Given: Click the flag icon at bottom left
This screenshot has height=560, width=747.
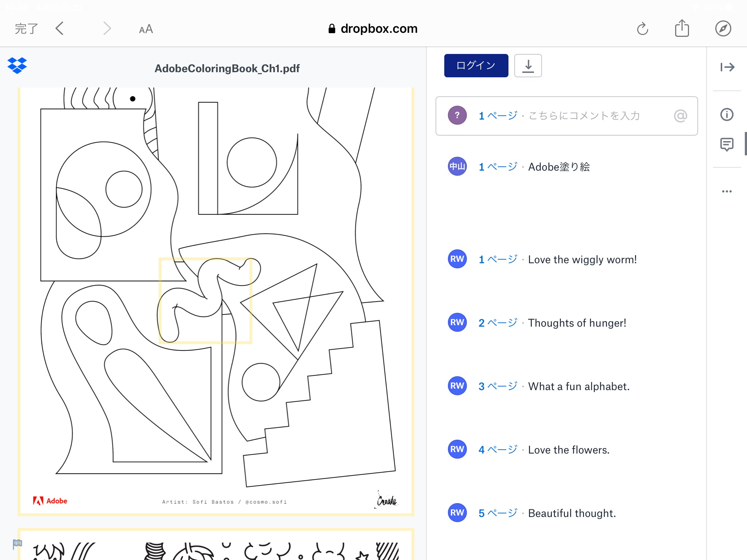Looking at the screenshot, I should [17, 544].
